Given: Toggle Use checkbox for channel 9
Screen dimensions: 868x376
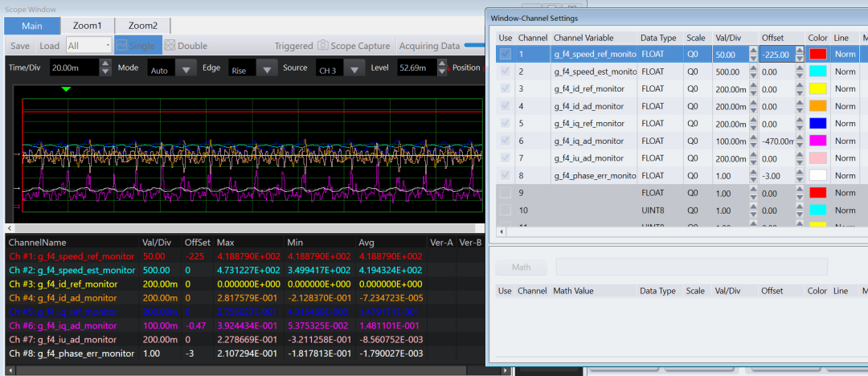Looking at the screenshot, I should pyautogui.click(x=505, y=193).
